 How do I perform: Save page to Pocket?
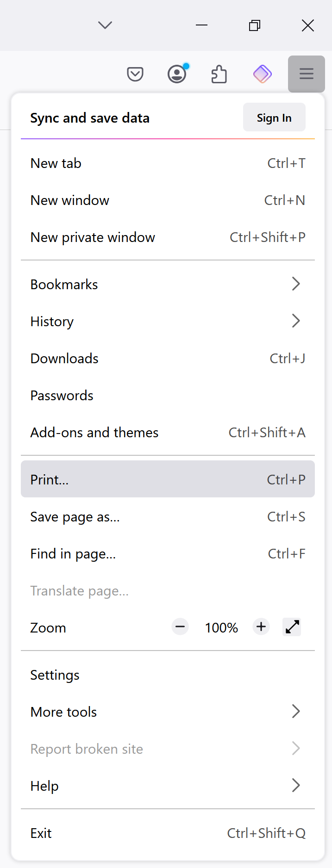click(135, 74)
